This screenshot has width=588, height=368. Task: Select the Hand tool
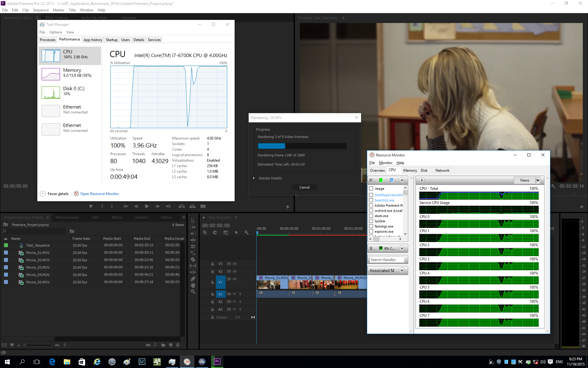click(x=193, y=285)
